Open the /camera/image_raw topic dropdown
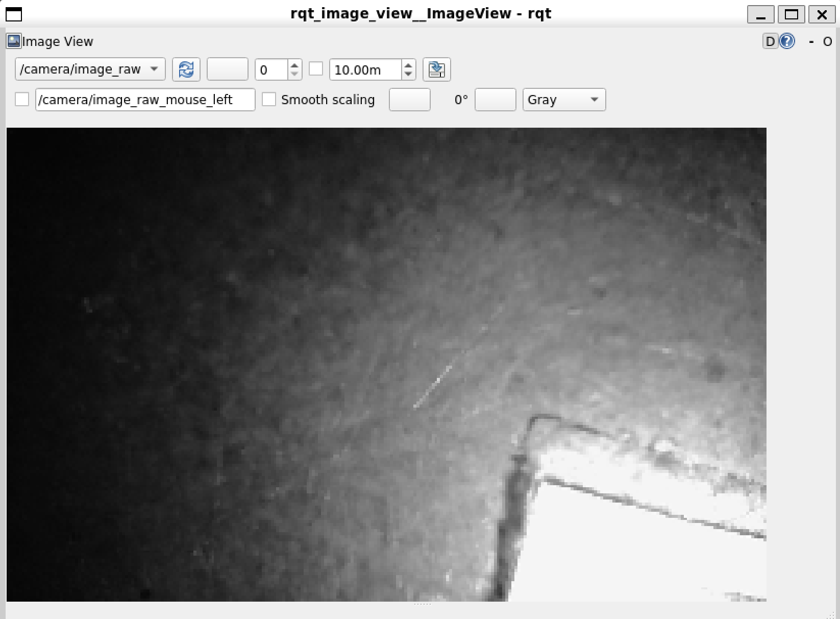The image size is (840, 619). (x=90, y=69)
